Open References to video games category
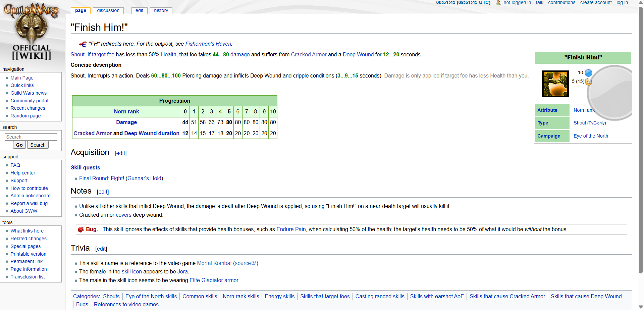Screen dimensions: 644x310 [x=126, y=305]
